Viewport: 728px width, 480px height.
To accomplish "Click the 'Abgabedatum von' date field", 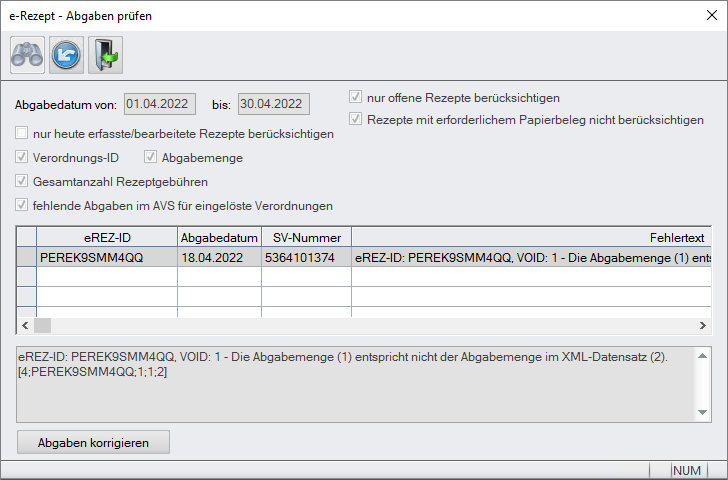I will 163,104.
